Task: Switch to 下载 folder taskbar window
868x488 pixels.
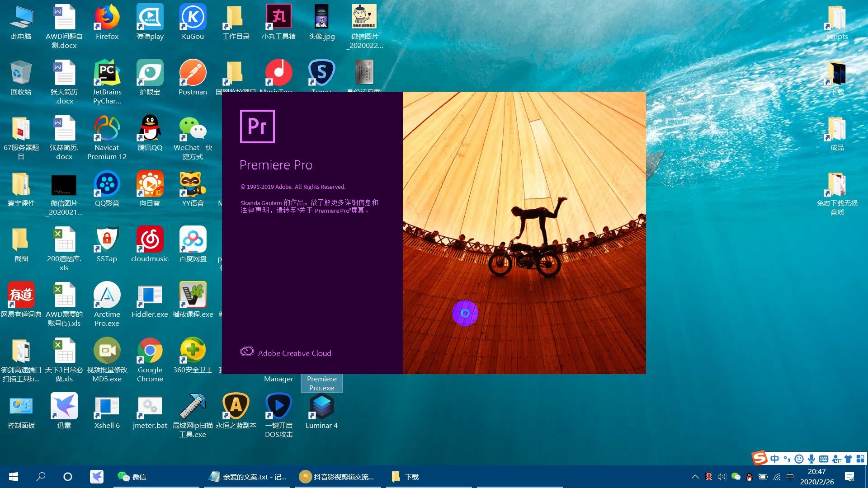Action: tap(429, 477)
